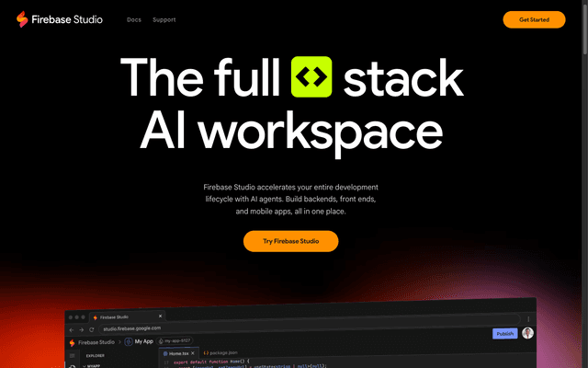Click the Try Firebase Studio button
This screenshot has height=368, width=588.
290,241
